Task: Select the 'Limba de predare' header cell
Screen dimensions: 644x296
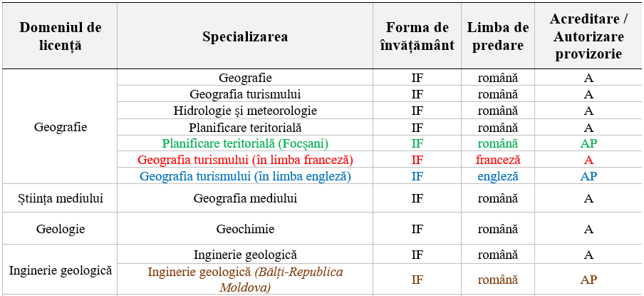Action: tap(497, 36)
